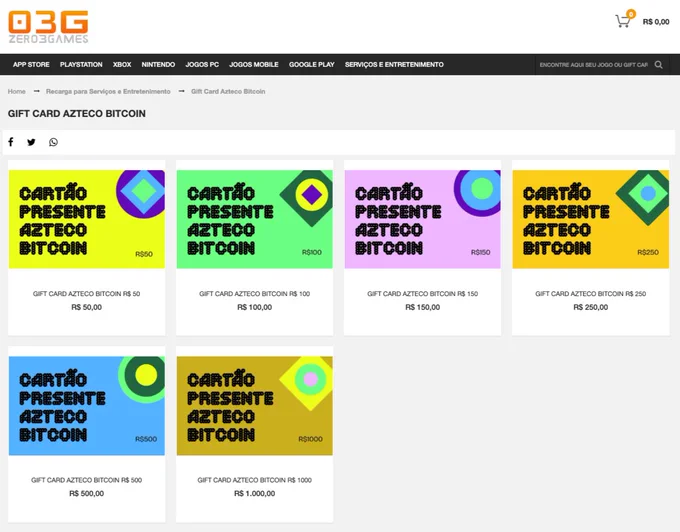The image size is (680, 532).
Task: Open the orange R$250 card image
Action: coord(591,219)
